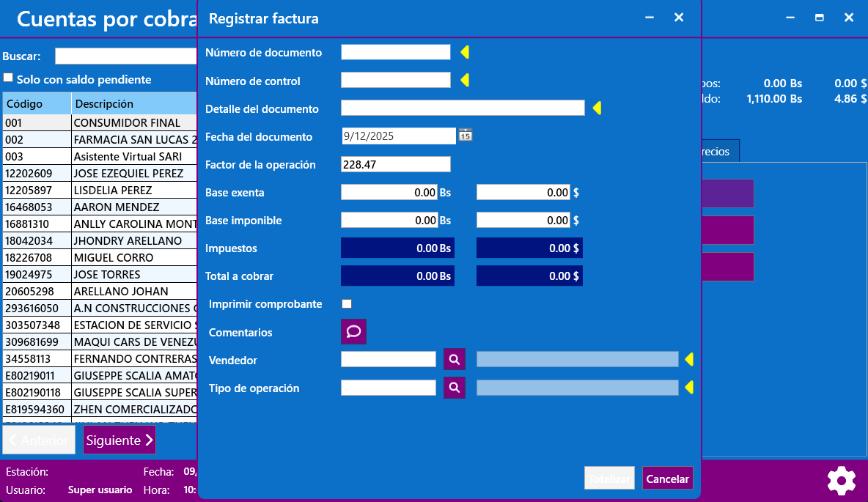Click the Código column header
868x502 pixels.
(37, 103)
